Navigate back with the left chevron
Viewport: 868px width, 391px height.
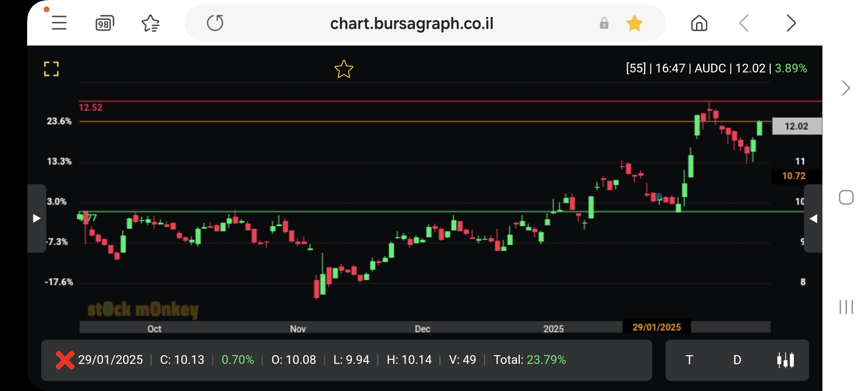point(744,24)
